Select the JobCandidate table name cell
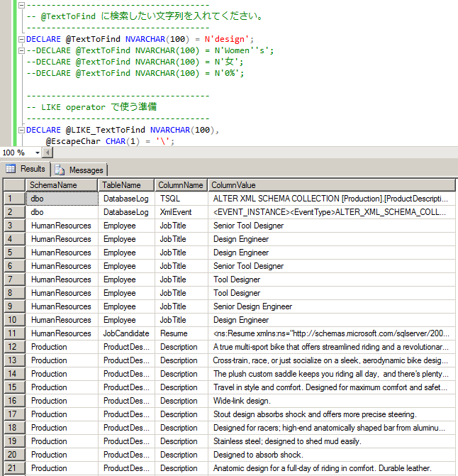This screenshot has width=458, height=476. [x=126, y=333]
